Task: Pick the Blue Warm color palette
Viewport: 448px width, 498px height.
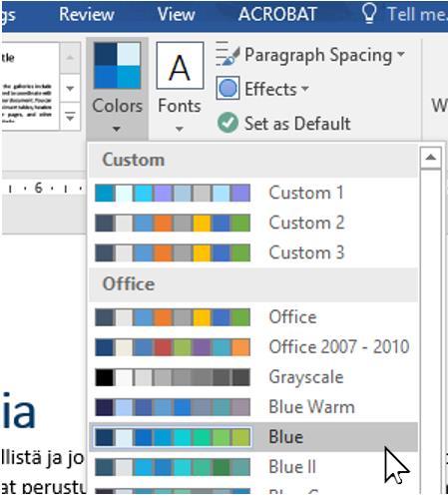Action: click(253, 407)
